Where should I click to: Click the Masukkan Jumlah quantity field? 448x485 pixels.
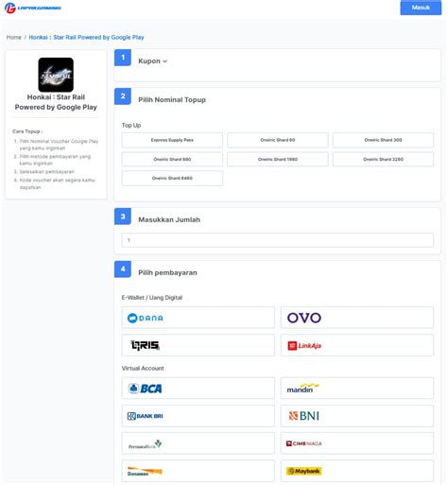click(278, 240)
